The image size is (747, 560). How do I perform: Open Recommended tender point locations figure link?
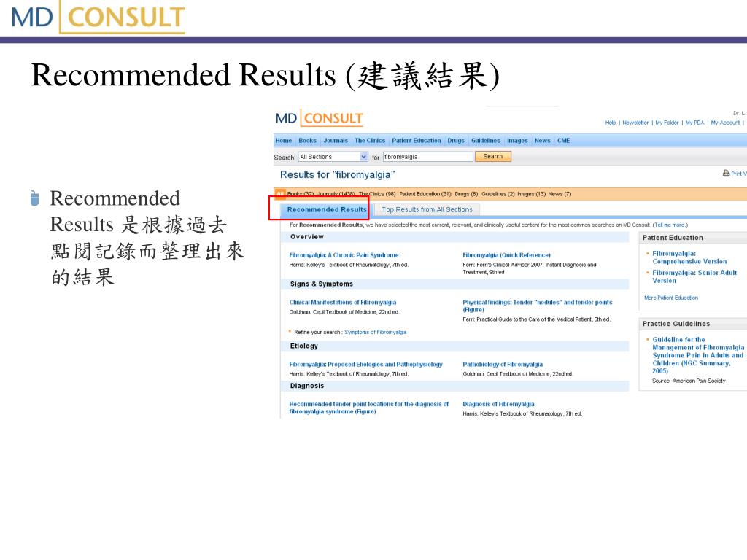point(368,408)
